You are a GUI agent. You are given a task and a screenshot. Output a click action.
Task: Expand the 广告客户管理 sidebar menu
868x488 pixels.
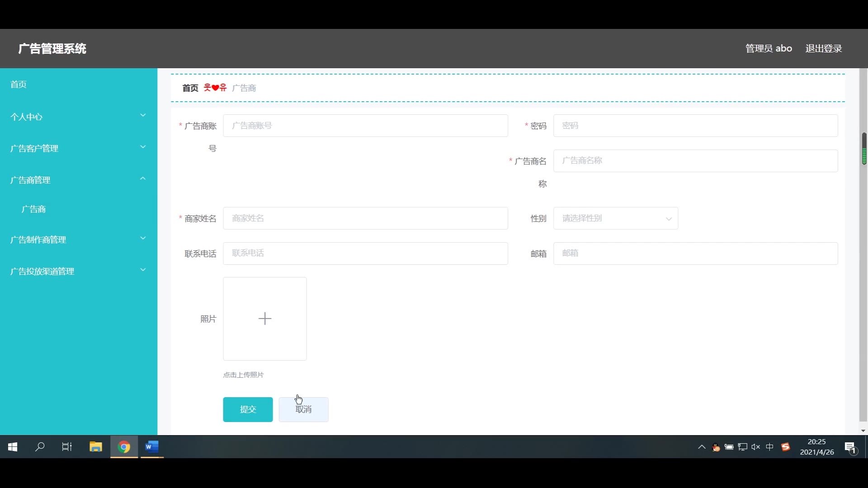coord(78,148)
